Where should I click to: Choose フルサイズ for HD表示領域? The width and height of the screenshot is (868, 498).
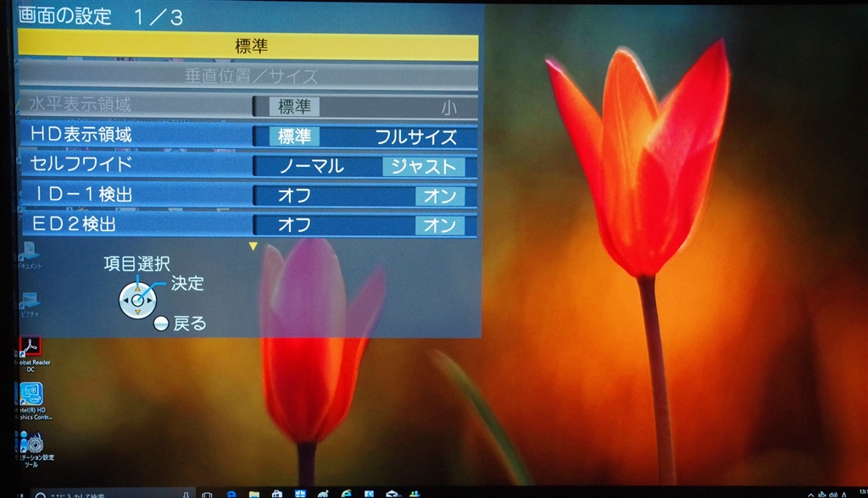coord(416,137)
